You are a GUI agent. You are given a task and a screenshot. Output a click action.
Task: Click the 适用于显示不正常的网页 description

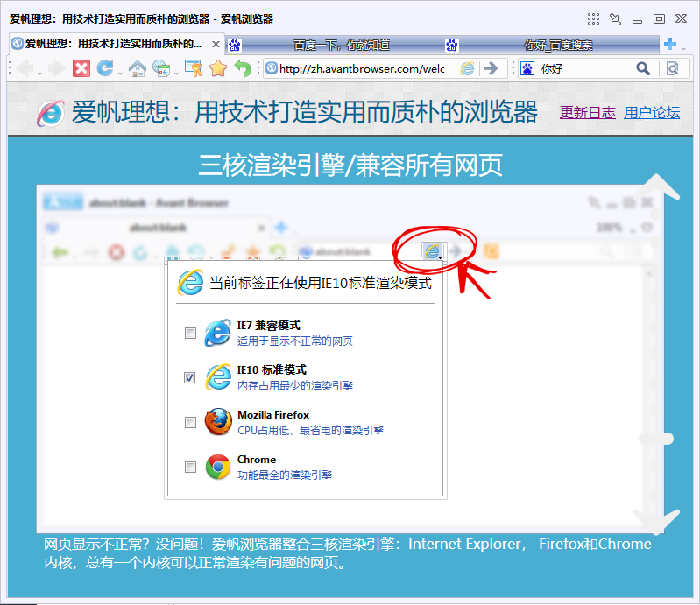pos(295,341)
